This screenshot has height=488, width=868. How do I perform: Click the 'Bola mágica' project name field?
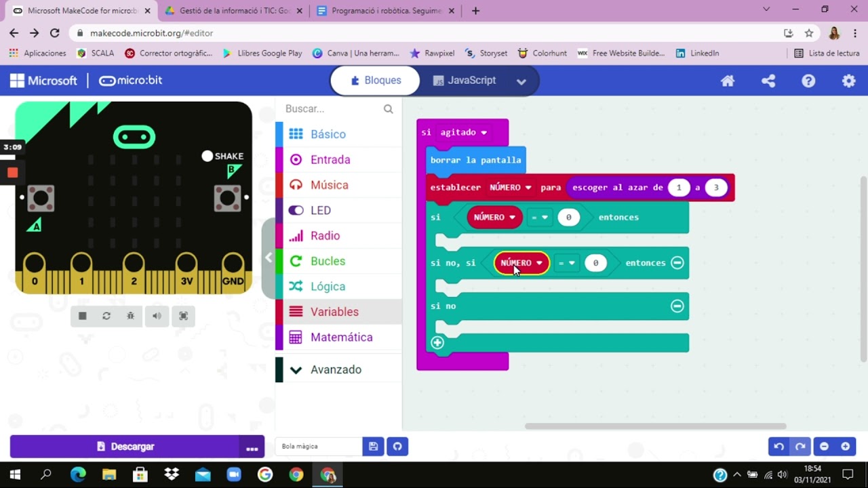(x=319, y=447)
